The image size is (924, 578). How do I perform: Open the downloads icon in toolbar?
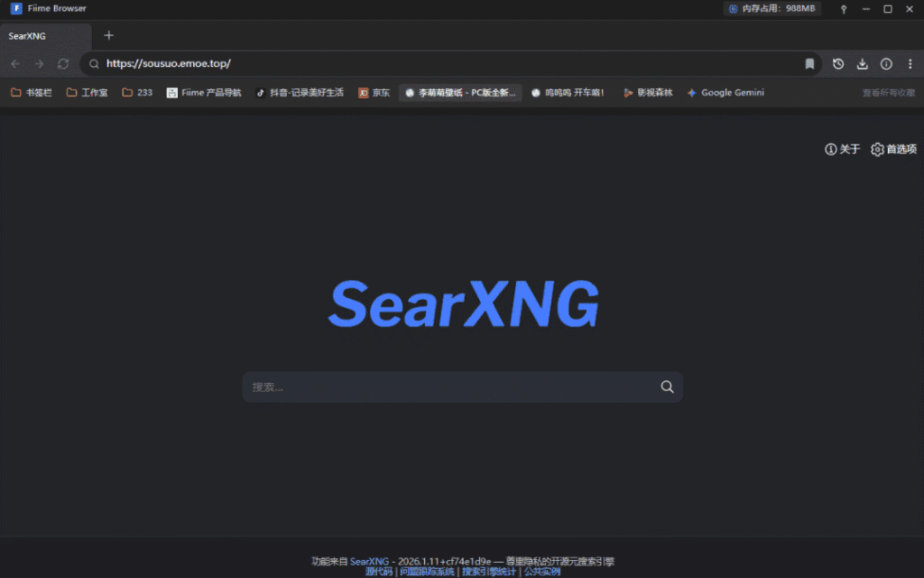(862, 64)
